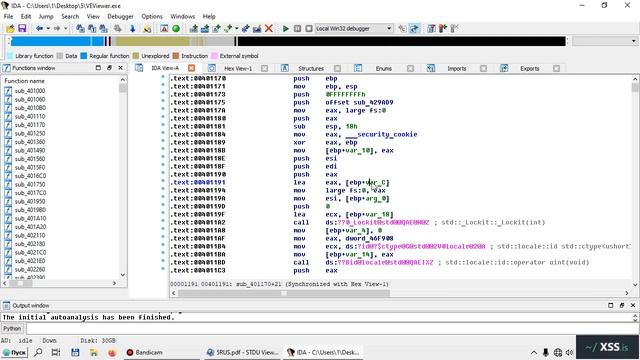
Task: Click the highlighted toolbar icon right of the debugger dropdown
Action: pyautogui.click(x=414, y=29)
